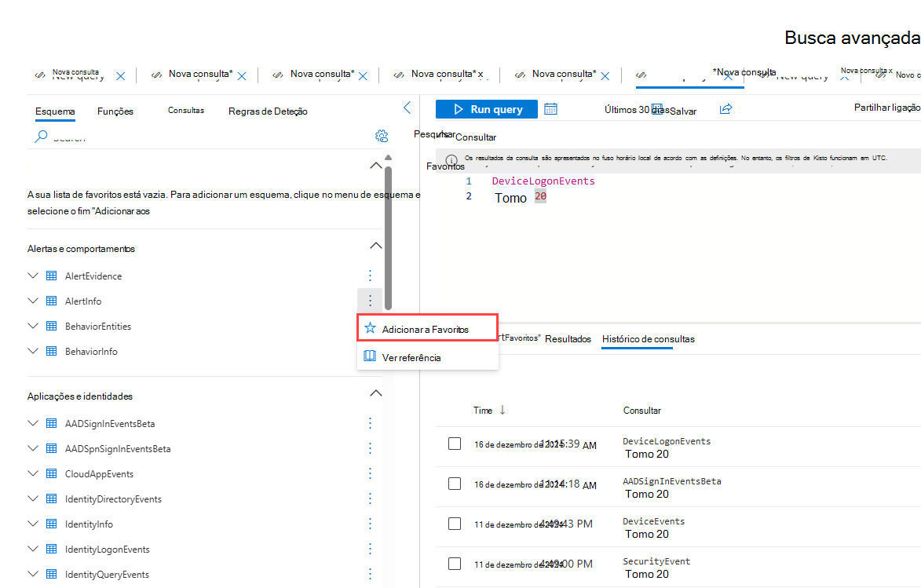This screenshot has width=921, height=588.
Task: Open schema settings gear icon
Action: pyautogui.click(x=382, y=137)
